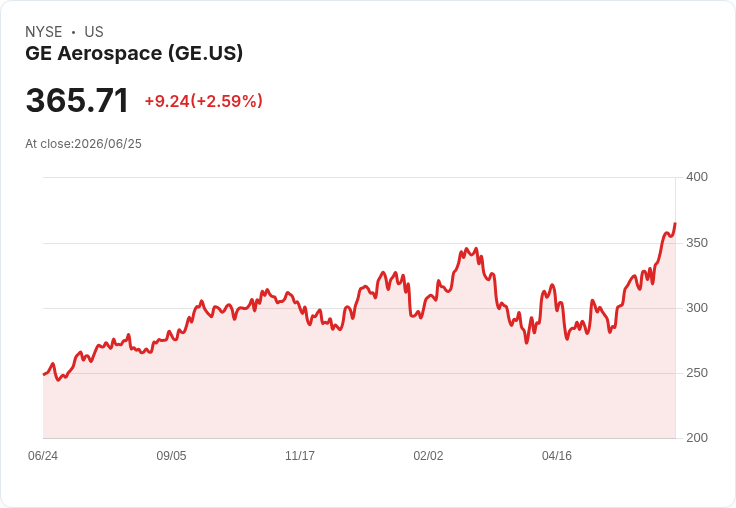Click the 300 y-axis label

[697, 308]
